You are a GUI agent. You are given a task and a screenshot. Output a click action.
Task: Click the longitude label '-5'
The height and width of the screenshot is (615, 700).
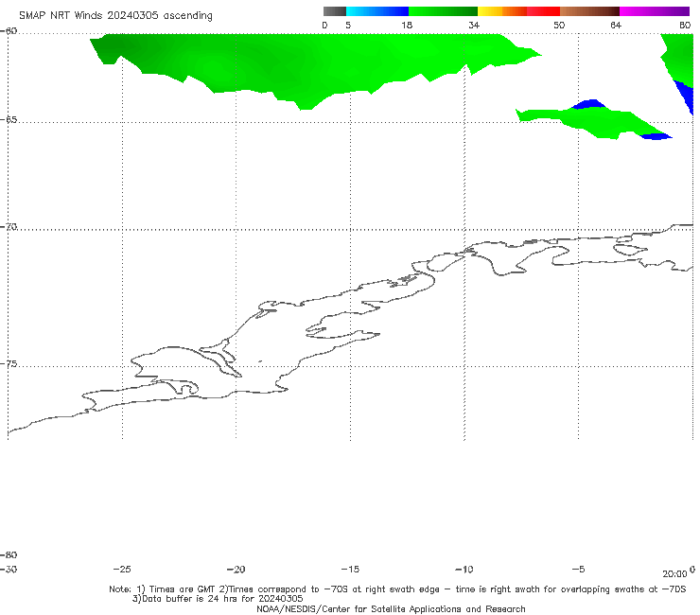(578, 570)
